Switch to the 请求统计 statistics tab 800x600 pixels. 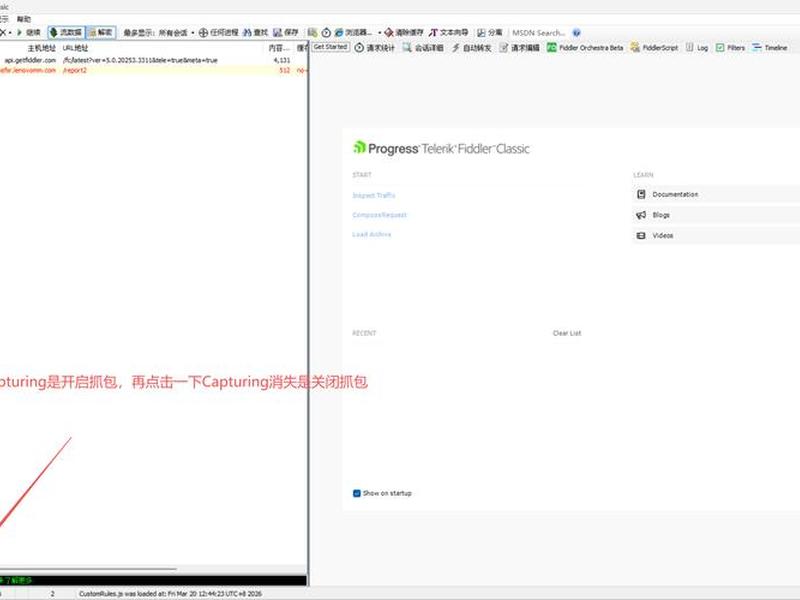coord(375,47)
